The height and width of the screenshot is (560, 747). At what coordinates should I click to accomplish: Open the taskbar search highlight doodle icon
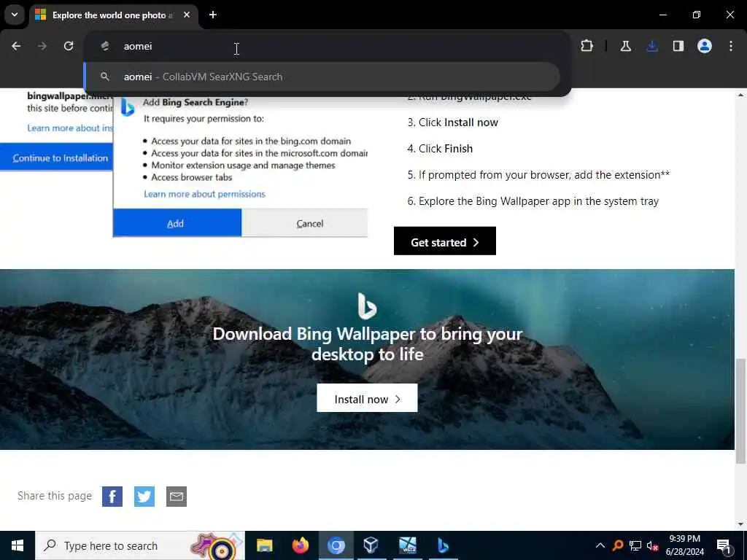point(217,545)
